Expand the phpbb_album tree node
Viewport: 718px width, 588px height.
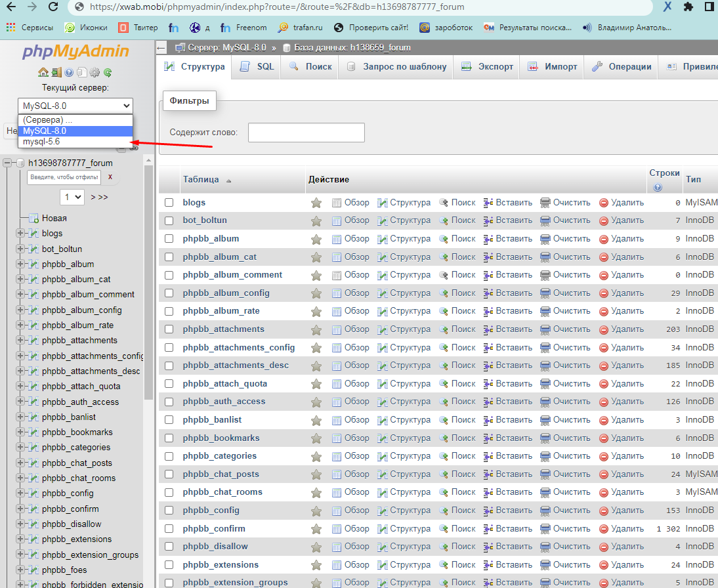(20, 264)
